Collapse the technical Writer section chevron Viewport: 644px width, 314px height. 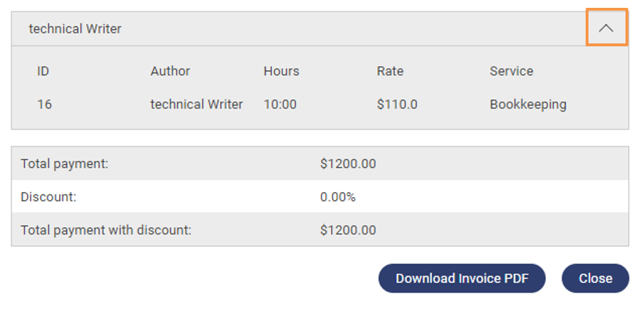pyautogui.click(x=606, y=28)
